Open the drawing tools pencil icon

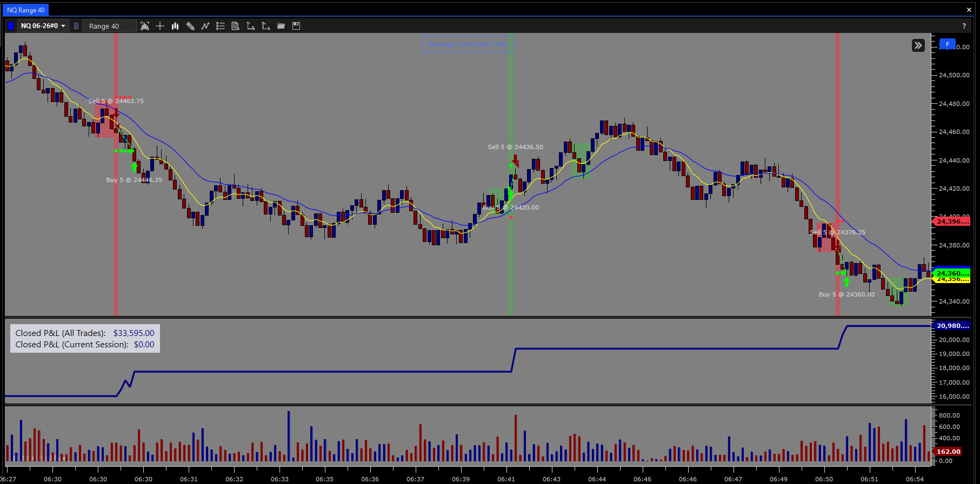click(190, 26)
